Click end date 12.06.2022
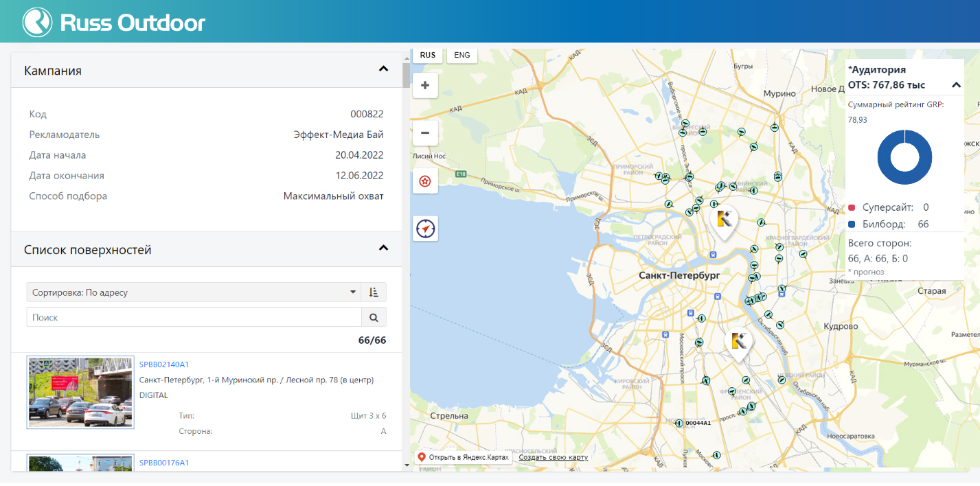This screenshot has width=980, height=486. pyautogui.click(x=359, y=176)
